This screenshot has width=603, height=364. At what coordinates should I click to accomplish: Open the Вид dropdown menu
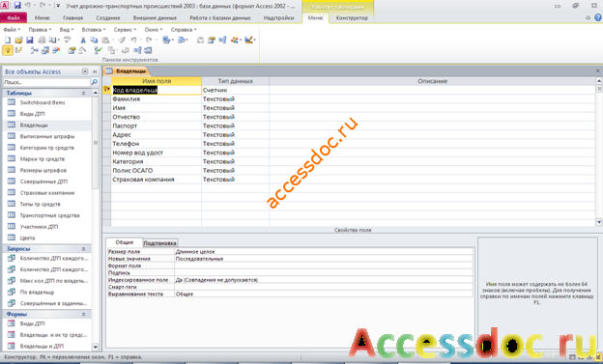(x=66, y=30)
